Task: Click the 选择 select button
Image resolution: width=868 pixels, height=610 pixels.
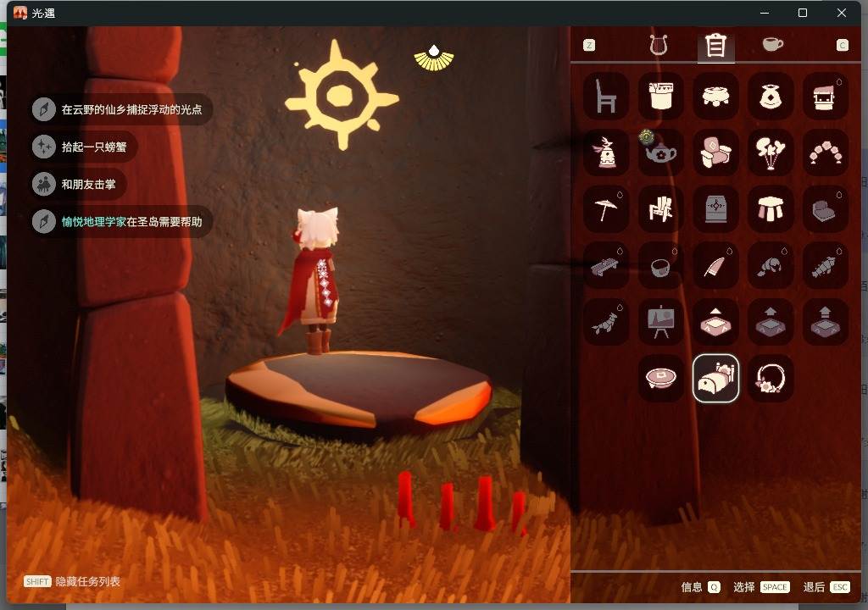Action: (x=761, y=587)
